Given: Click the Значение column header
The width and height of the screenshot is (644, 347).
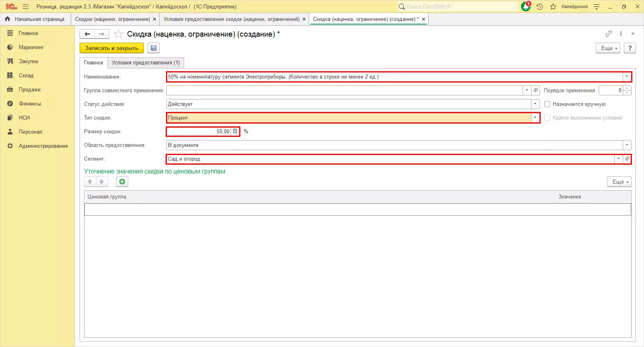Looking at the screenshot, I should coord(593,196).
